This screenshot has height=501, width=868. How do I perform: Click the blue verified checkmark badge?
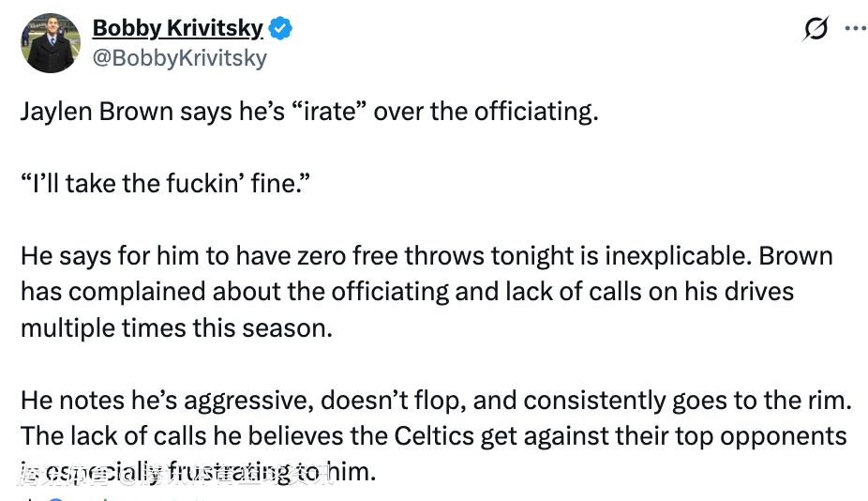[280, 29]
